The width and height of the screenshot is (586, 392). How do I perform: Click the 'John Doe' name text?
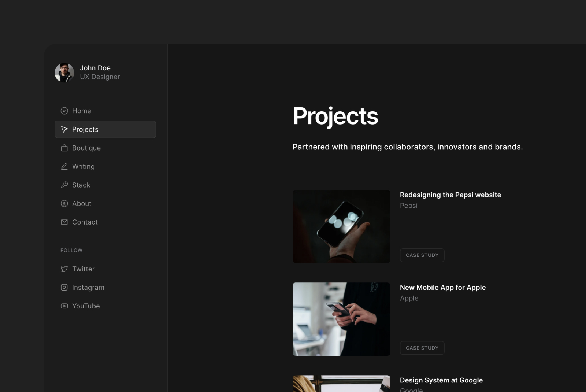pyautogui.click(x=95, y=68)
